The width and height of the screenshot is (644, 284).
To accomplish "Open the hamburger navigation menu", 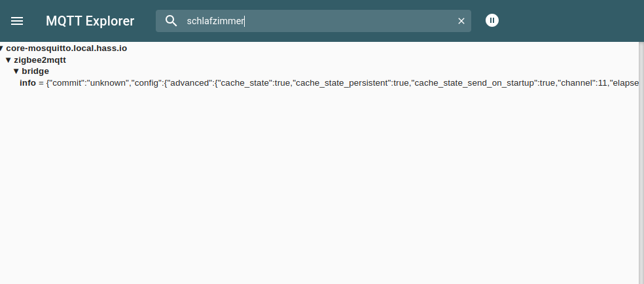I will coord(17,21).
